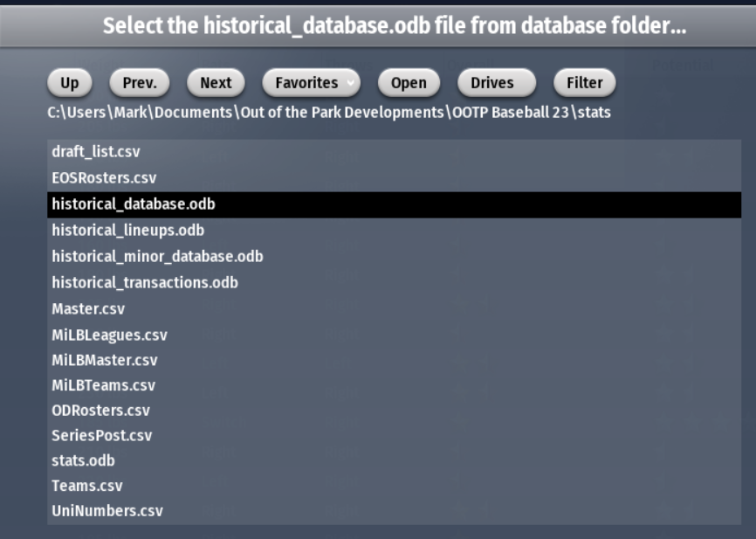Select the MiLBLeagues.csv file
This screenshot has height=539, width=756.
tap(109, 335)
